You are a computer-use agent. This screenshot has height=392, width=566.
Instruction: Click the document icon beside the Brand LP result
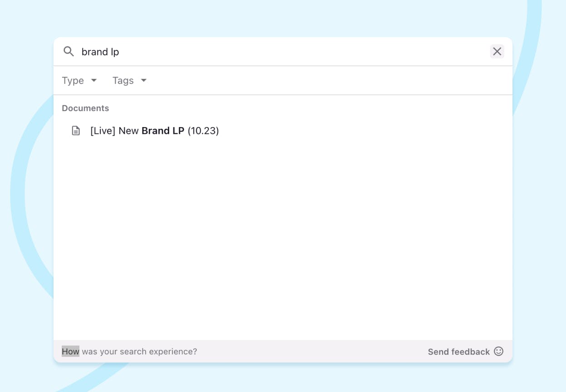(x=76, y=131)
